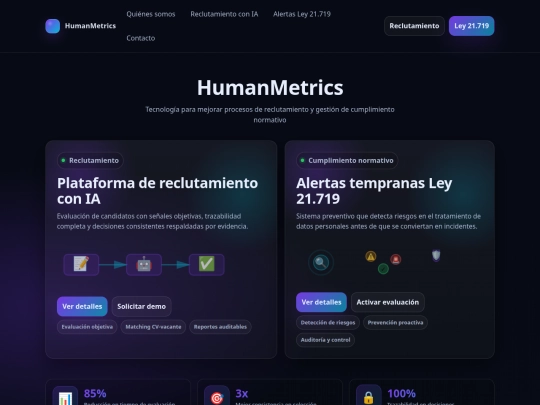The height and width of the screenshot is (405, 540).
Task: Click the Ley 21.719 header button
Action: 471,26
